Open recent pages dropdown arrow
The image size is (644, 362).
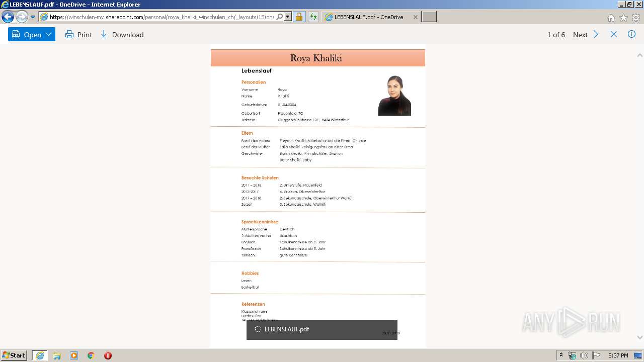(x=33, y=17)
